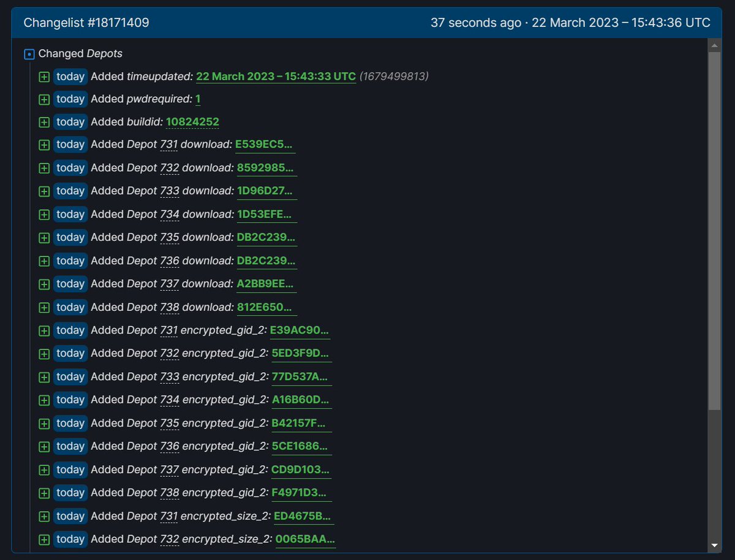Click plus icon beside buildid row
Screen dimensions: 735x560
(44, 122)
